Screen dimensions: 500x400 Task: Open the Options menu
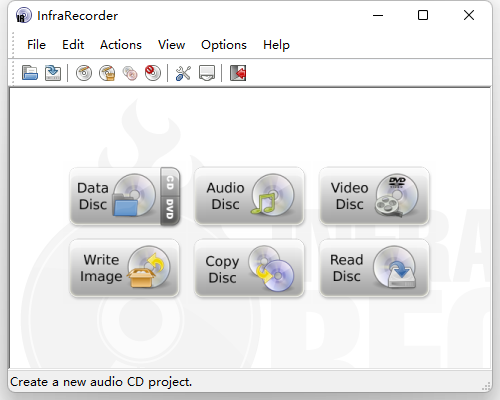pos(224,45)
